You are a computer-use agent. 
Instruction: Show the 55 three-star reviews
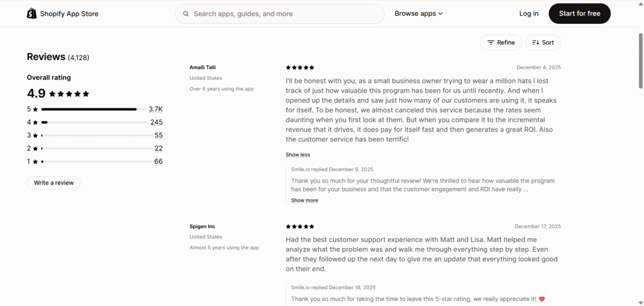pos(158,135)
